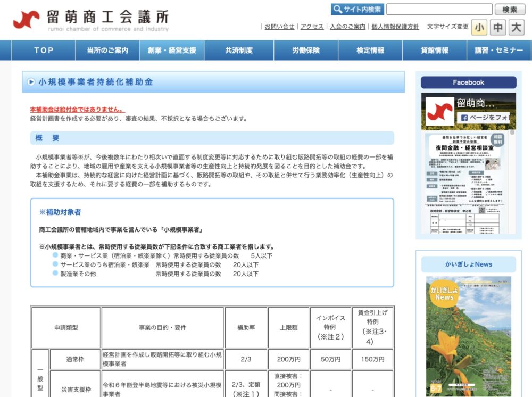The height and width of the screenshot is (397, 532).
Task: Go to 検定情報 menu
Action: click(x=370, y=51)
